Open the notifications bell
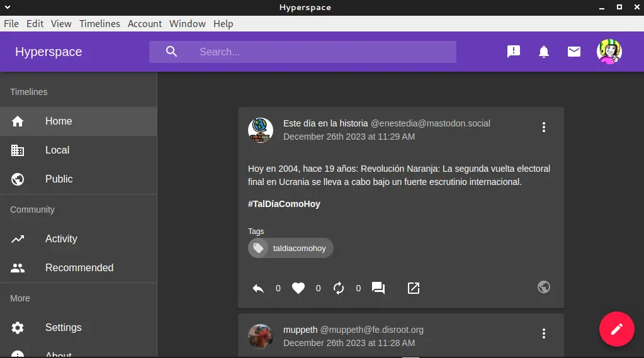 coord(544,52)
